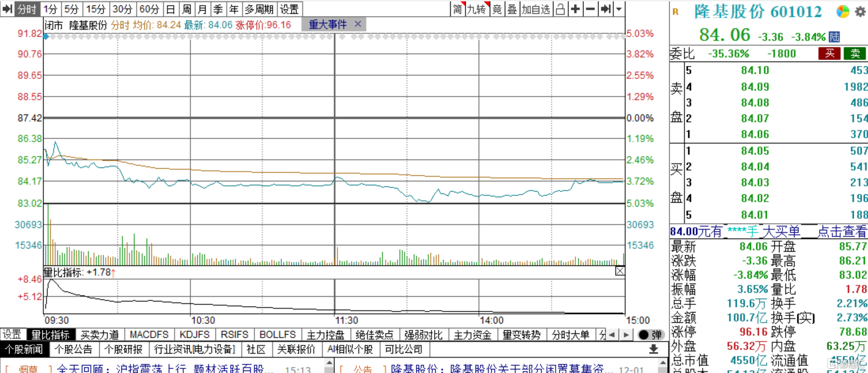Click the jump-to-end arrow icon
This screenshot has height=373, width=868.
click(x=606, y=9)
